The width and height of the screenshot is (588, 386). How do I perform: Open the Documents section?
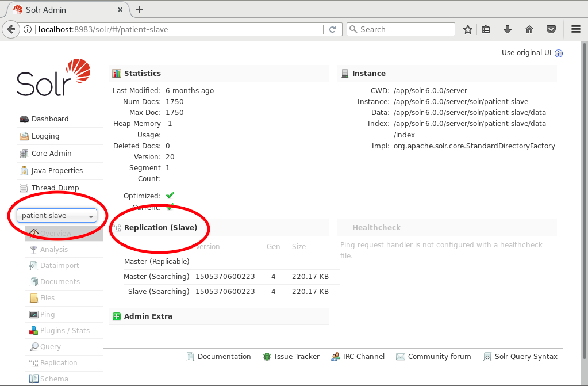60,282
